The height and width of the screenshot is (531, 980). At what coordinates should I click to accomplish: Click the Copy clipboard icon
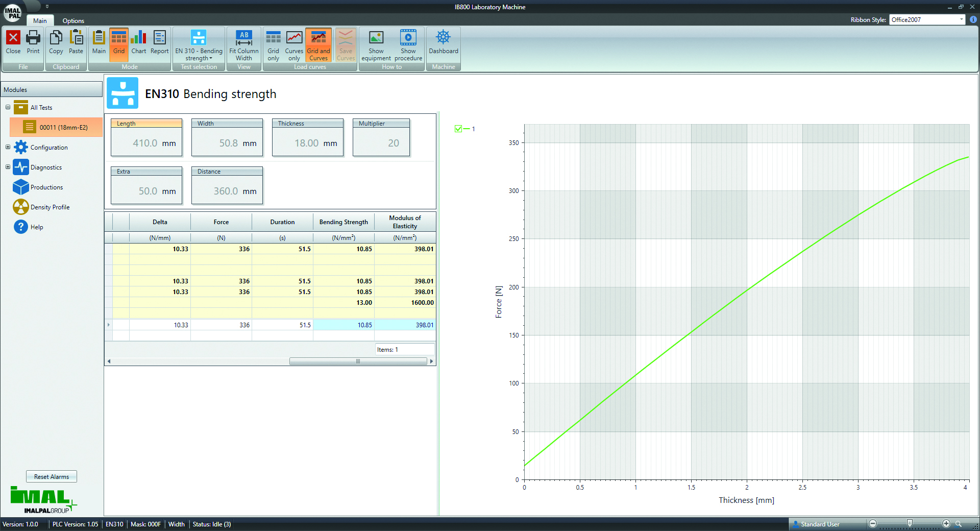click(56, 42)
